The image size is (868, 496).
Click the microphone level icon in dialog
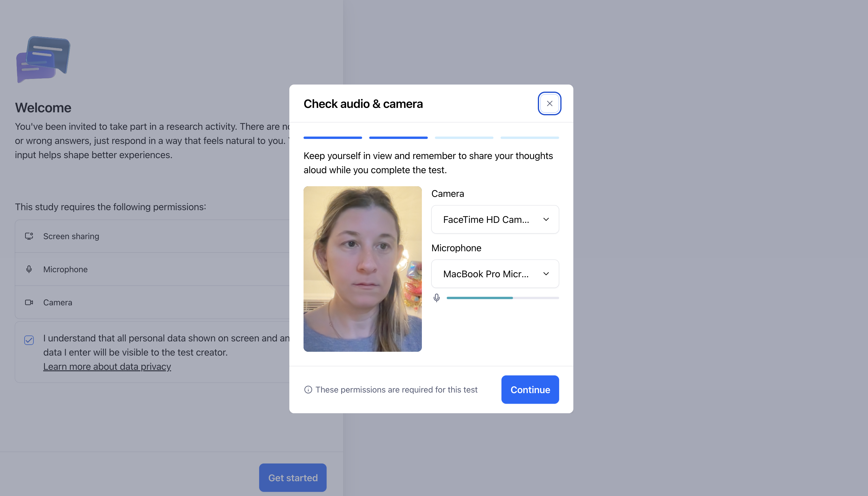tap(436, 298)
